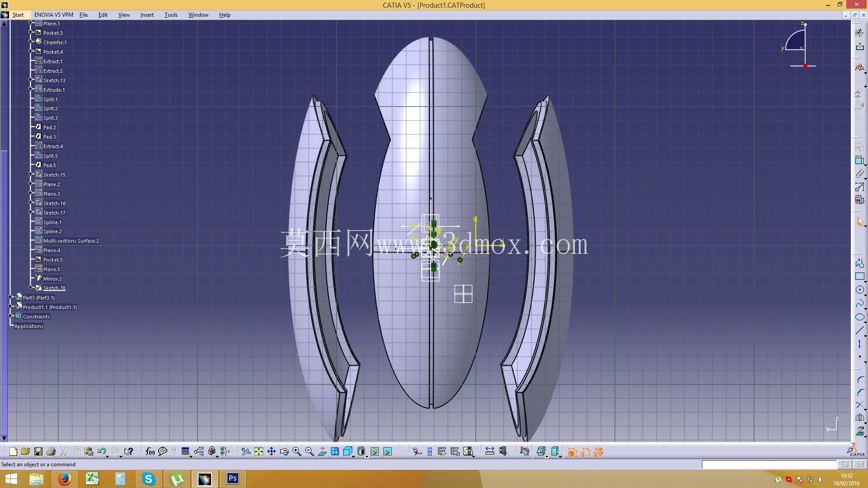868x488 pixels.
Task: Expand the Constraints tree node
Action: click(x=10, y=316)
